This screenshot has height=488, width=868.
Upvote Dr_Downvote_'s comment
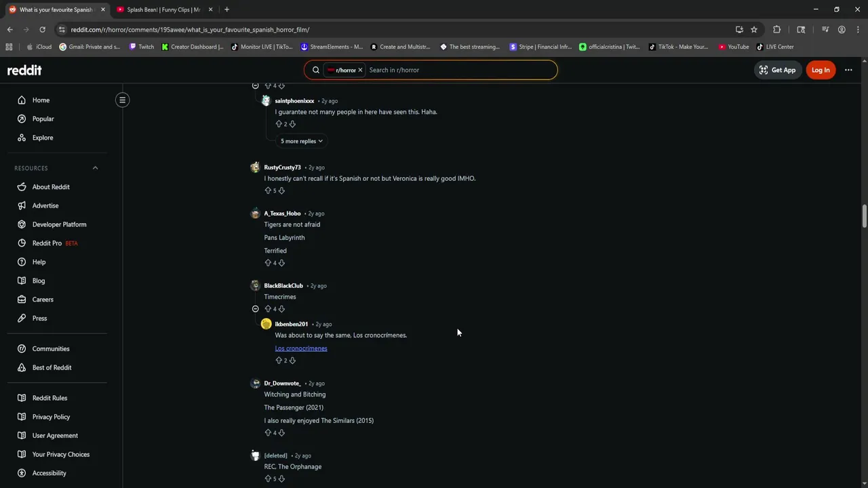point(268,432)
